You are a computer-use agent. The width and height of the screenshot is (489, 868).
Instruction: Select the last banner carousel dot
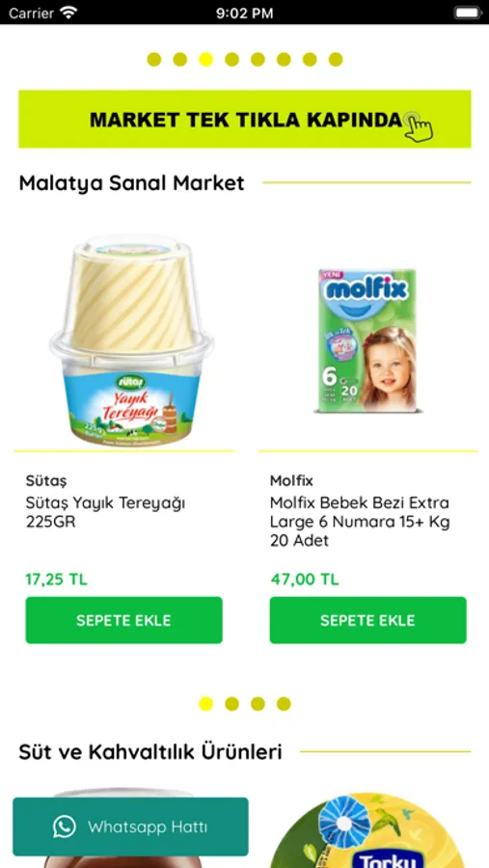pos(336,59)
